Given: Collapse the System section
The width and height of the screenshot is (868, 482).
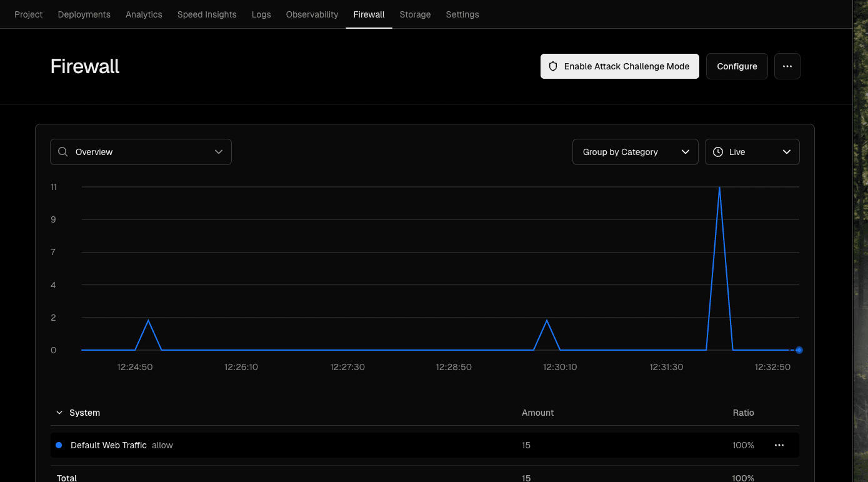Looking at the screenshot, I should click(59, 413).
